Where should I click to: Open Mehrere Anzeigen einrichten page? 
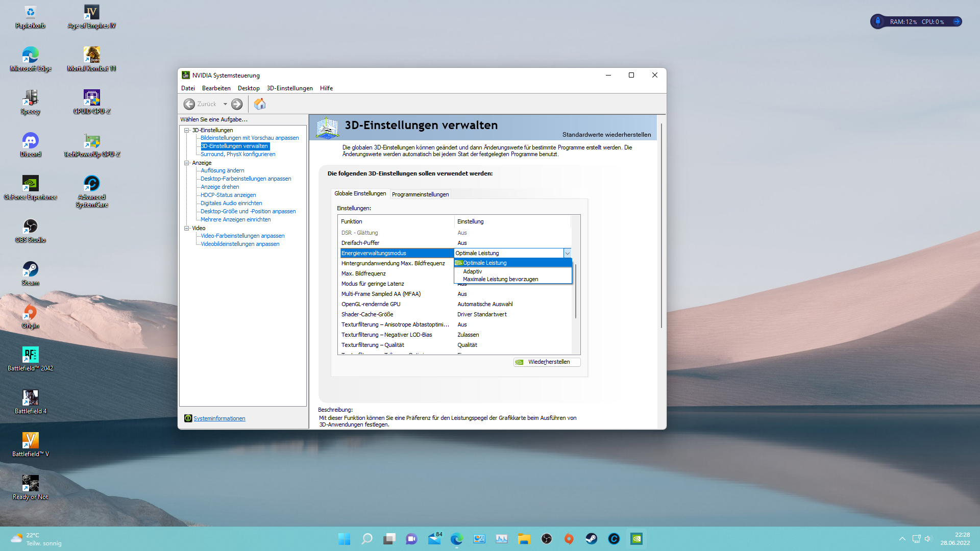point(236,219)
